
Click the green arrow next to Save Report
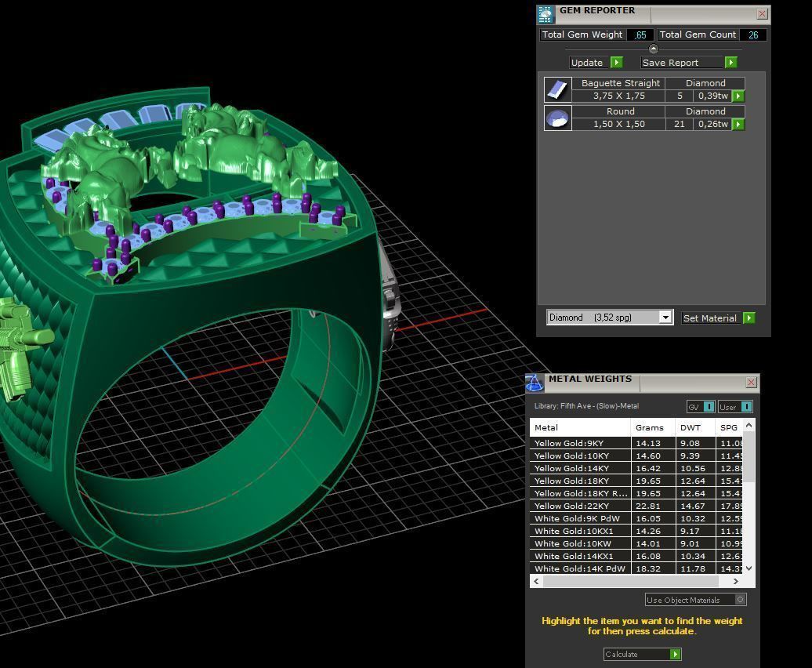[730, 63]
